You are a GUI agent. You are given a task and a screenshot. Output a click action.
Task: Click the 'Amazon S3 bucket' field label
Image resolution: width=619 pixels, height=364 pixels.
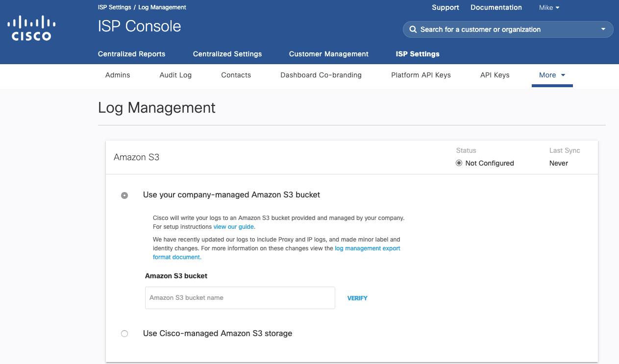[176, 276]
